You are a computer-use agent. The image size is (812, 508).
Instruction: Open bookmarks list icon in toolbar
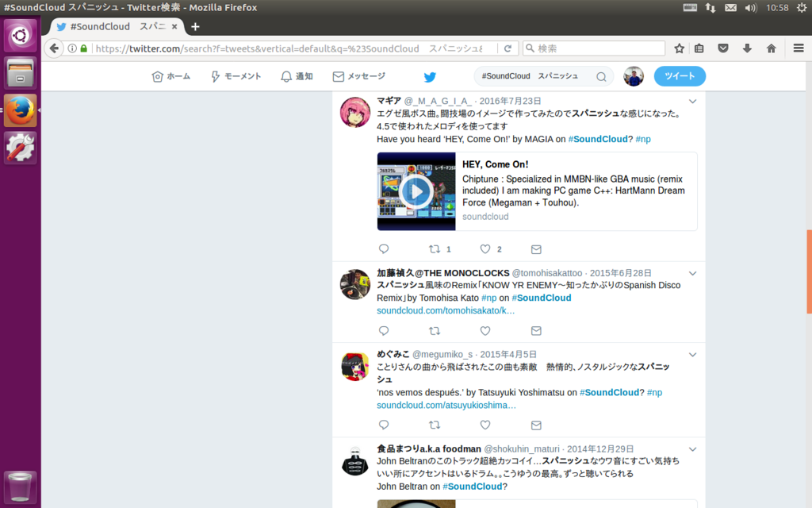[x=699, y=48]
